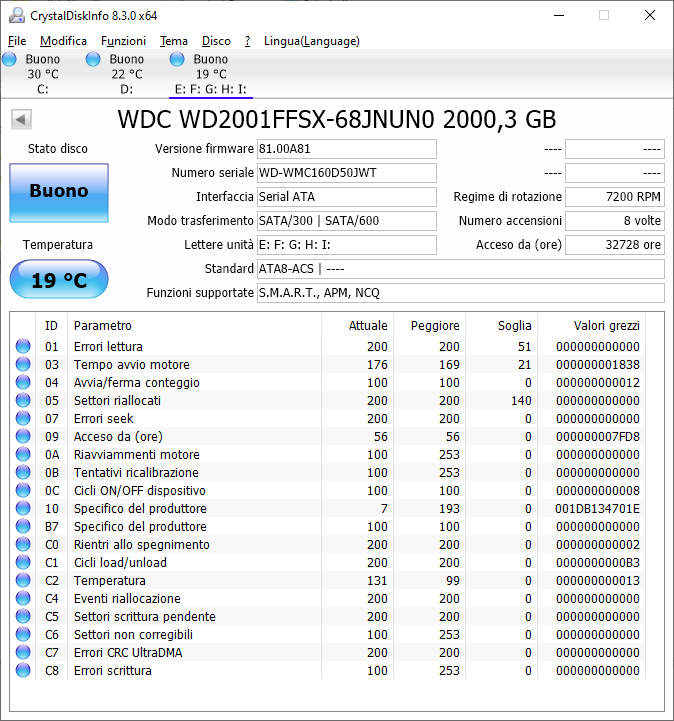Click the status orb for Cicli ON/OFF dispositivo
Screen dimensions: 674x721
(23, 490)
